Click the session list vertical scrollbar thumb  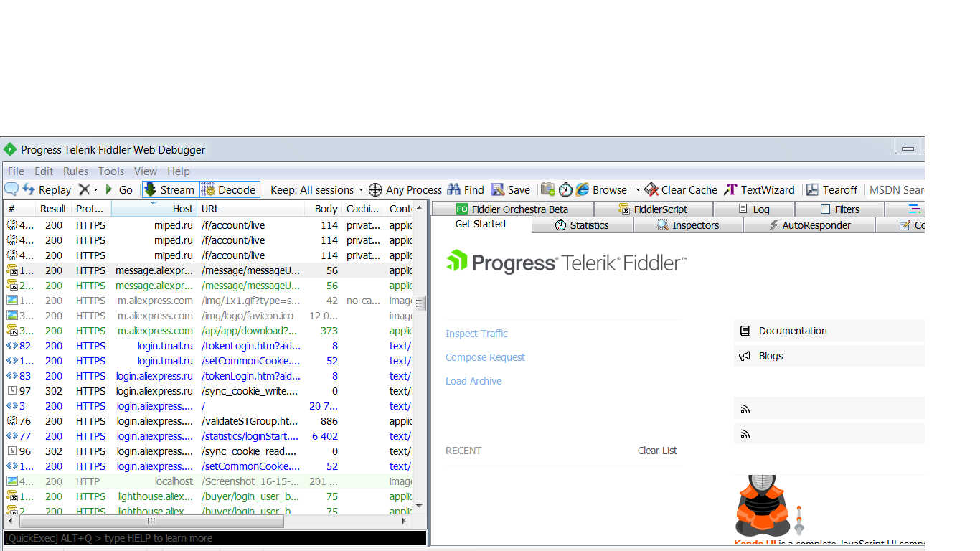pyautogui.click(x=420, y=303)
